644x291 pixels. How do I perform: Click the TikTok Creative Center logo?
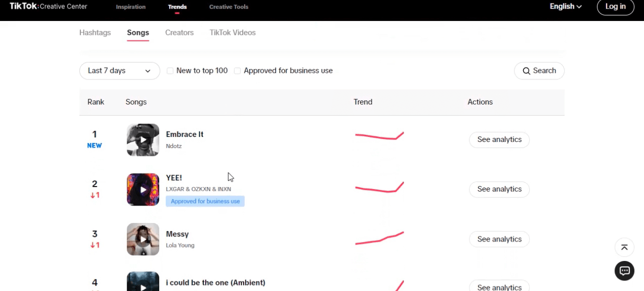(x=48, y=6)
